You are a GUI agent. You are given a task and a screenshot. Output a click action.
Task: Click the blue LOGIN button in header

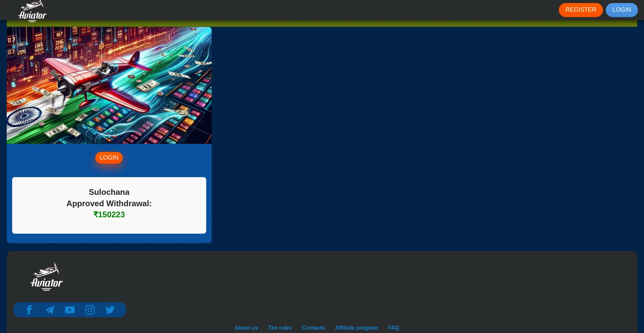tap(622, 10)
